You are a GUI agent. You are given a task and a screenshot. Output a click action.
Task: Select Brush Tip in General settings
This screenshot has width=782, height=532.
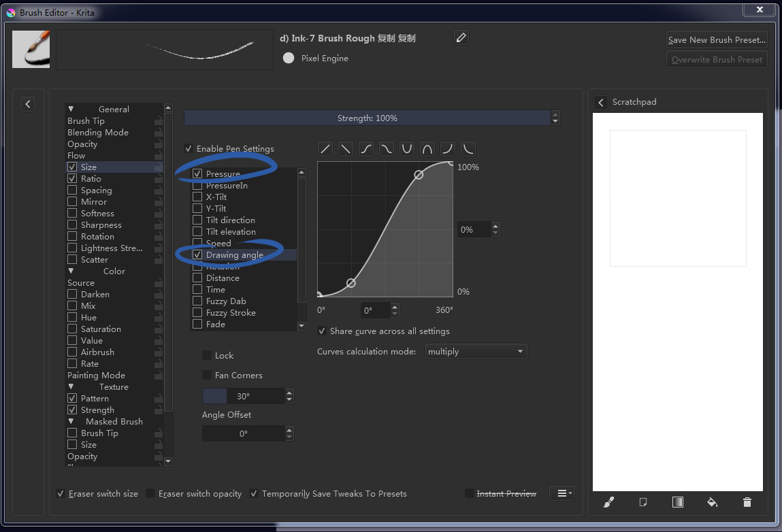[86, 121]
